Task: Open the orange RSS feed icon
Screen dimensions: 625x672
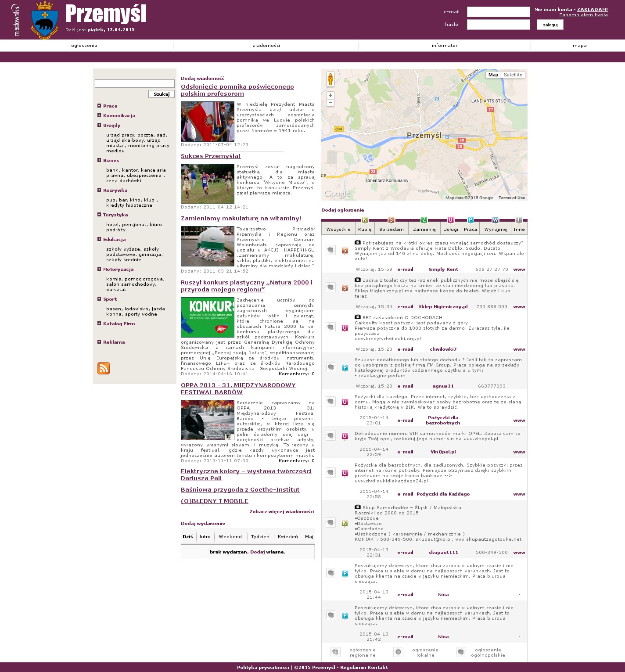Action: pyautogui.click(x=104, y=368)
